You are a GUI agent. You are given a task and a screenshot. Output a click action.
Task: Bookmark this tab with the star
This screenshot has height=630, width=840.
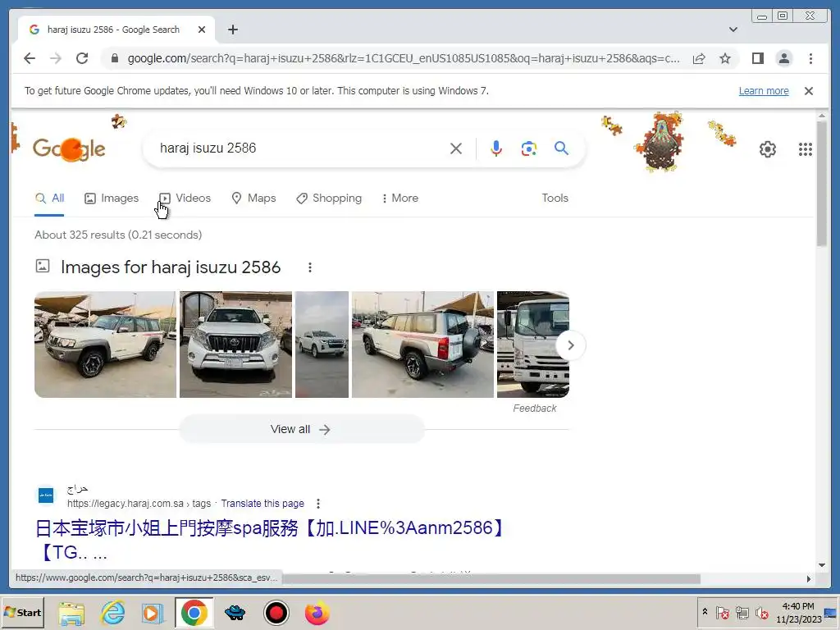click(725, 58)
